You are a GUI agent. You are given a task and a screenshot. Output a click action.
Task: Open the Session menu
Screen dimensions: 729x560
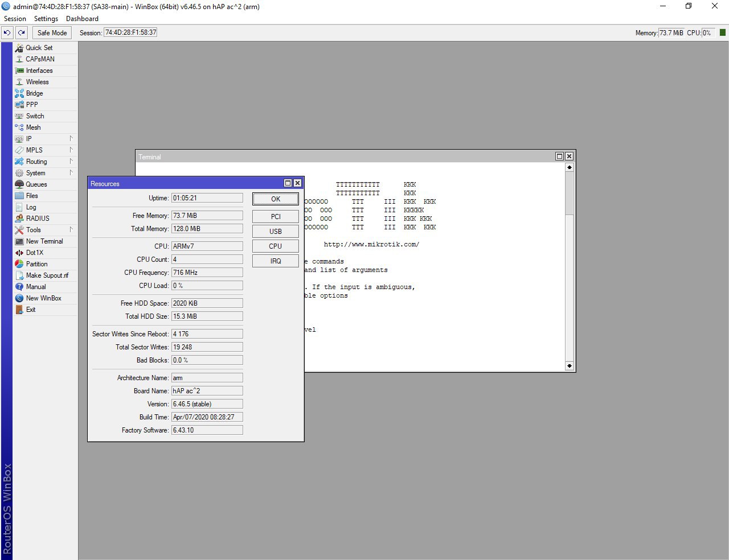[15, 19]
